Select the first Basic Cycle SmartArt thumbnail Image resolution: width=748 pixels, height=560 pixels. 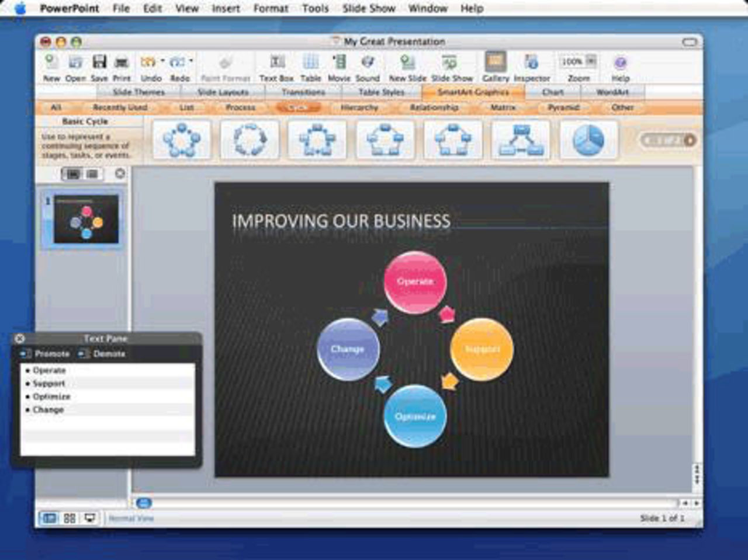(x=181, y=140)
